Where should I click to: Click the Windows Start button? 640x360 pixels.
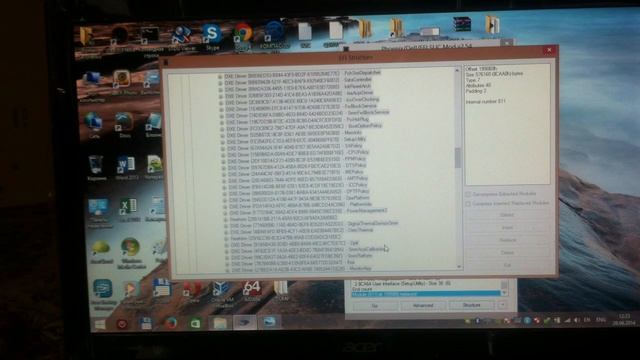point(100,324)
